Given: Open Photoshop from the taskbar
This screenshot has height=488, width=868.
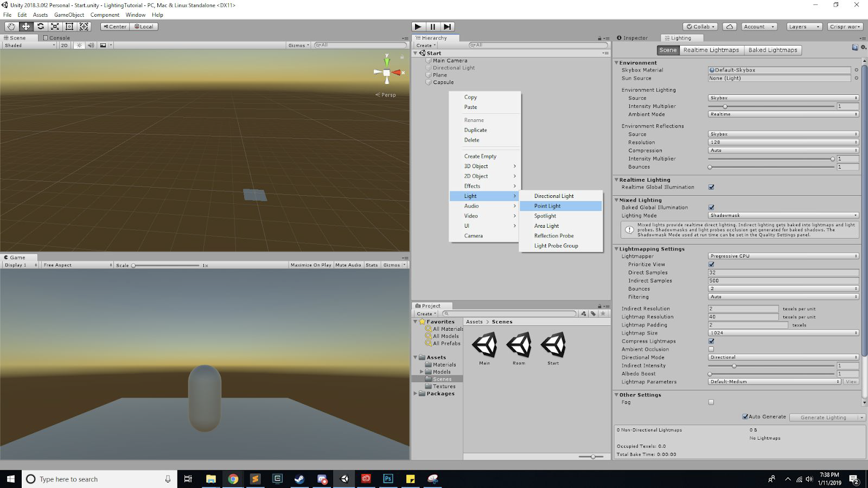Looking at the screenshot, I should 388,479.
